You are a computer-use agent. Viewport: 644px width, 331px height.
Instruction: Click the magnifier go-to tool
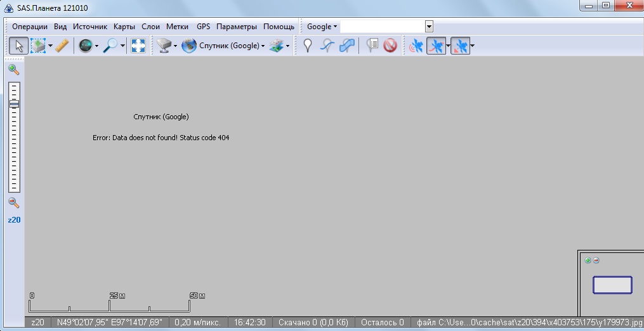(x=110, y=46)
